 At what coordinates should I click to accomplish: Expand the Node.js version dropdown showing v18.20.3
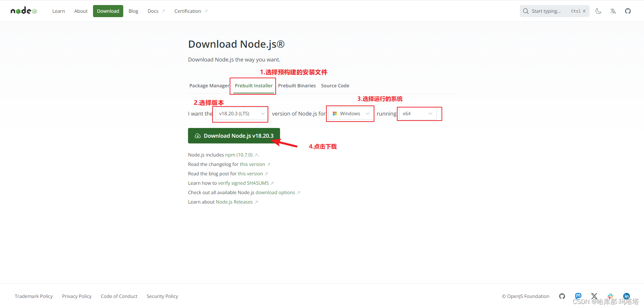(x=240, y=114)
